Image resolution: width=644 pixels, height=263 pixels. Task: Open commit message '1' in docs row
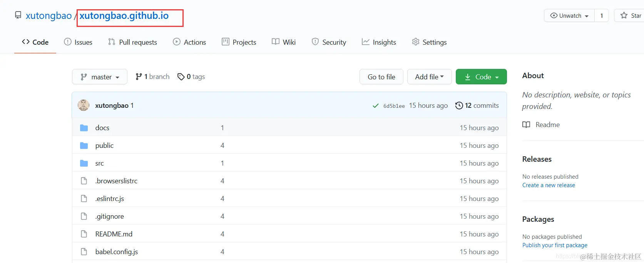[x=222, y=127]
